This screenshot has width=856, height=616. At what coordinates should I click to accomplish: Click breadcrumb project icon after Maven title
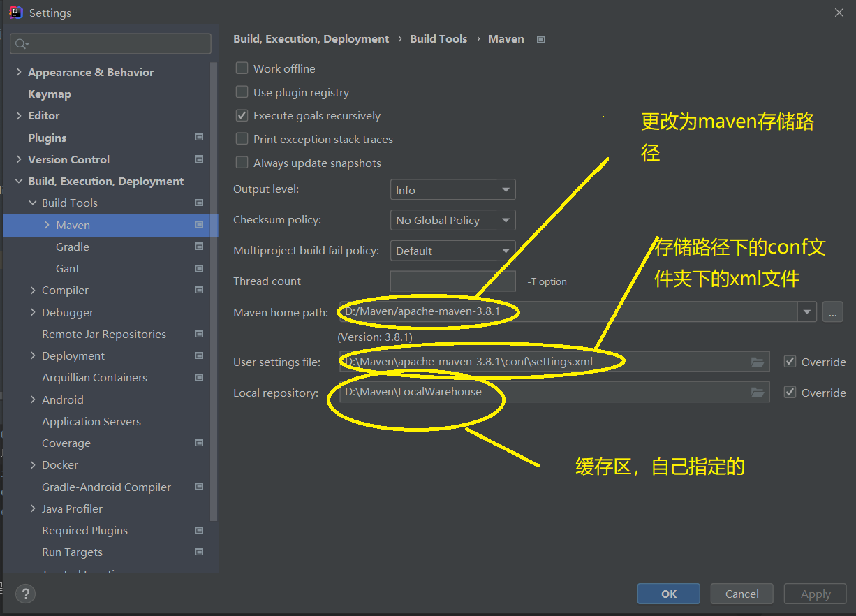coord(540,39)
